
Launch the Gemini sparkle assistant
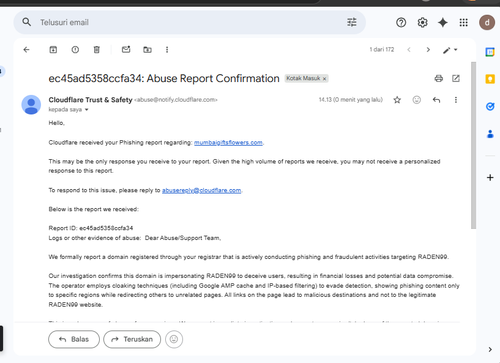tap(443, 22)
